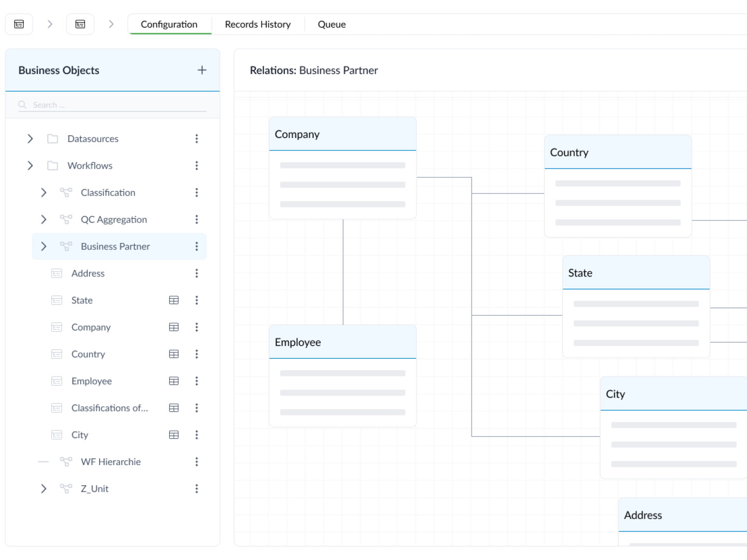Open kebab menu for Z_Unit row
Viewport: 747px width, 560px height.
pos(197,488)
